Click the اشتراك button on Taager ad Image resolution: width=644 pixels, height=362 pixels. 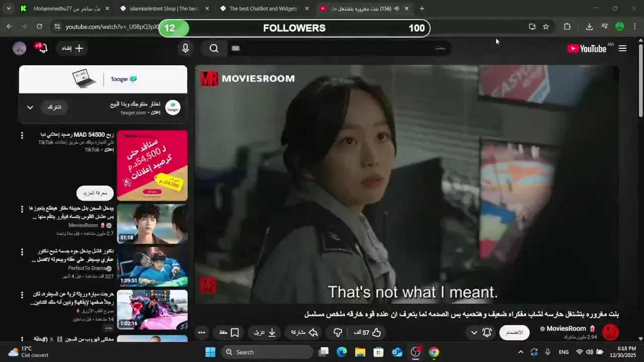(54, 107)
